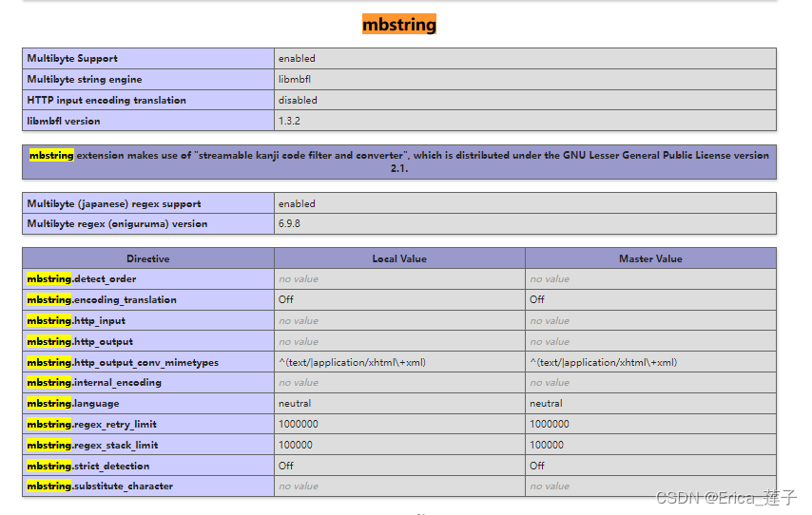Image resolution: width=812 pixels, height=515 pixels.
Task: Select the mbstring.regex_stack_limit directive
Action: coord(92,445)
